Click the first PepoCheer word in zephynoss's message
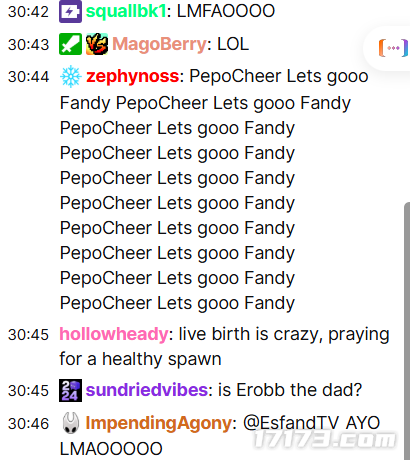The height and width of the screenshot is (460, 410). (236, 76)
